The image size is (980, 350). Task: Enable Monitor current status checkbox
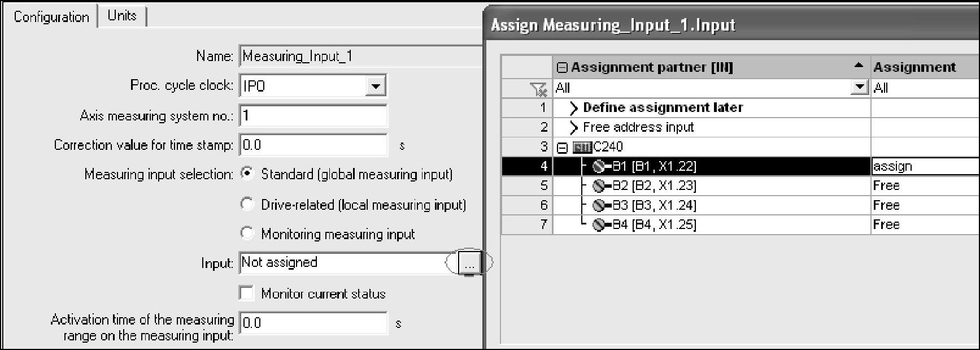click(x=247, y=293)
